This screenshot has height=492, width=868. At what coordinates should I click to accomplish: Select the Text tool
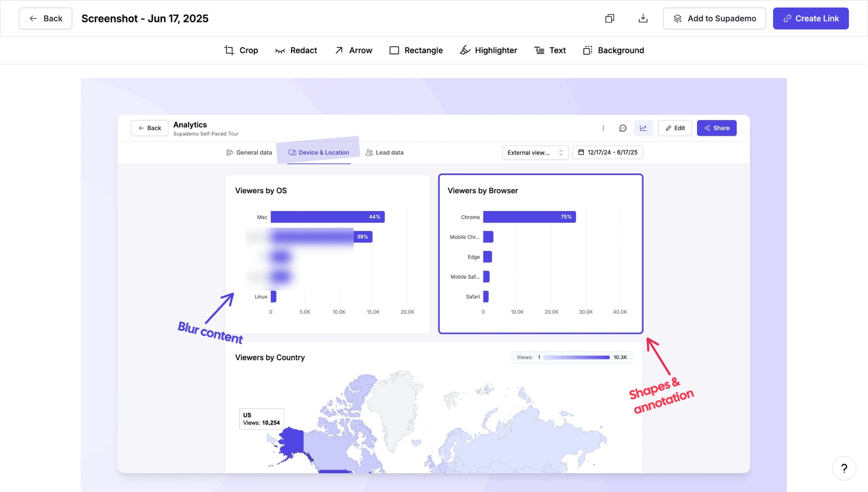550,50
